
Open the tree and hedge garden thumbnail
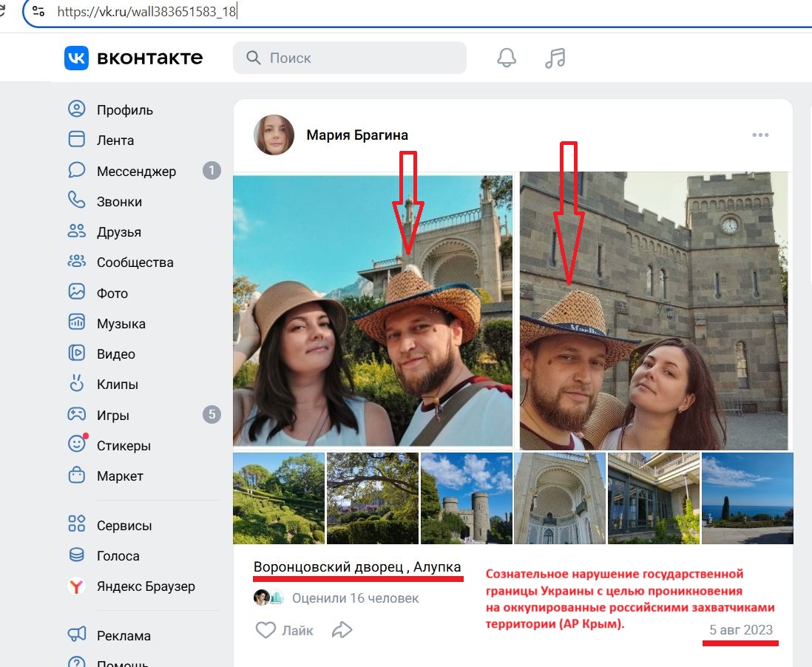coord(372,498)
